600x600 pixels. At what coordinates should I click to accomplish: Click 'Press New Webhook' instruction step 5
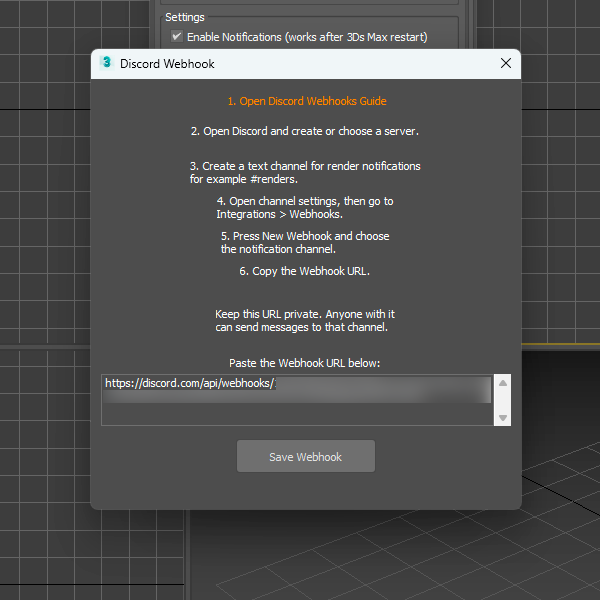pos(305,243)
